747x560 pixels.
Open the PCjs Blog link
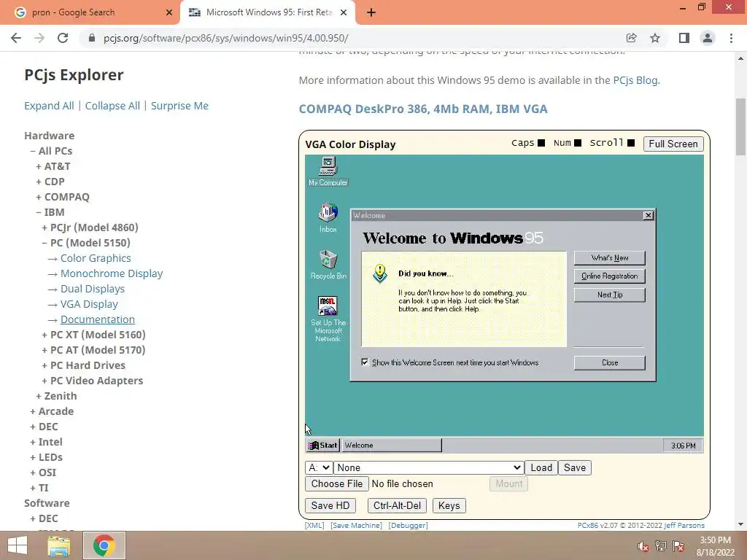click(x=635, y=80)
